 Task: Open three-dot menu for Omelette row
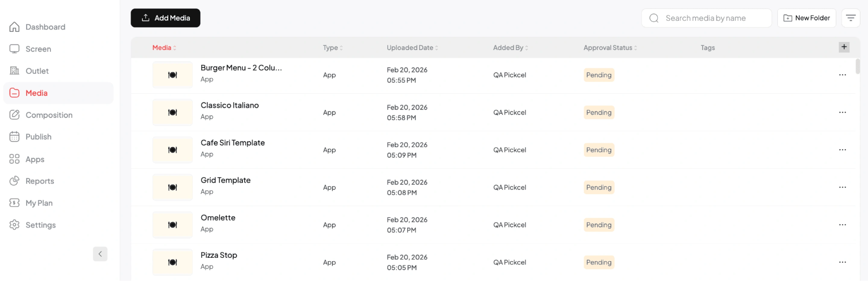click(842, 225)
